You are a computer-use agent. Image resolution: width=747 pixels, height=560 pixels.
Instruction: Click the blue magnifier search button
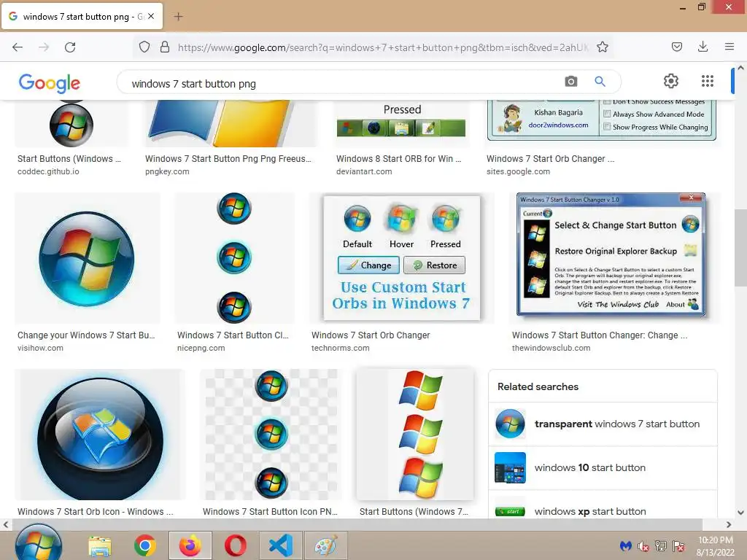[600, 82]
